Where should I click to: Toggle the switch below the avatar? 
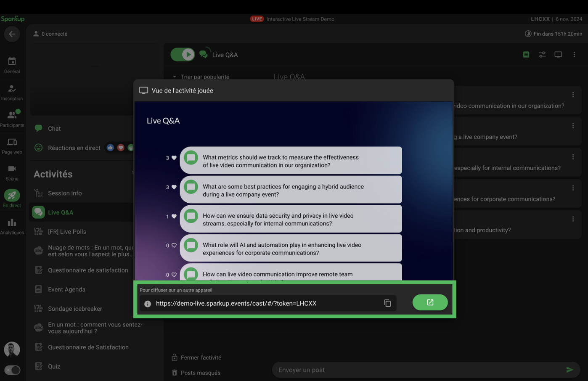coord(12,370)
